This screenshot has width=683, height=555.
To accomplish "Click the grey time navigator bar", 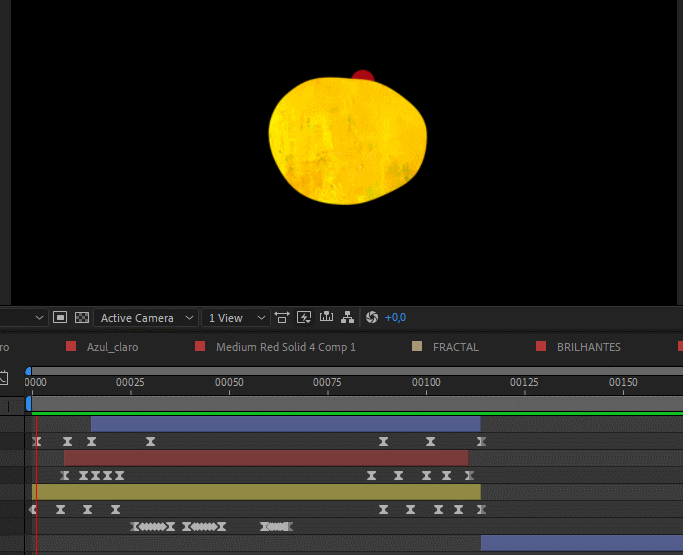I will 357,371.
